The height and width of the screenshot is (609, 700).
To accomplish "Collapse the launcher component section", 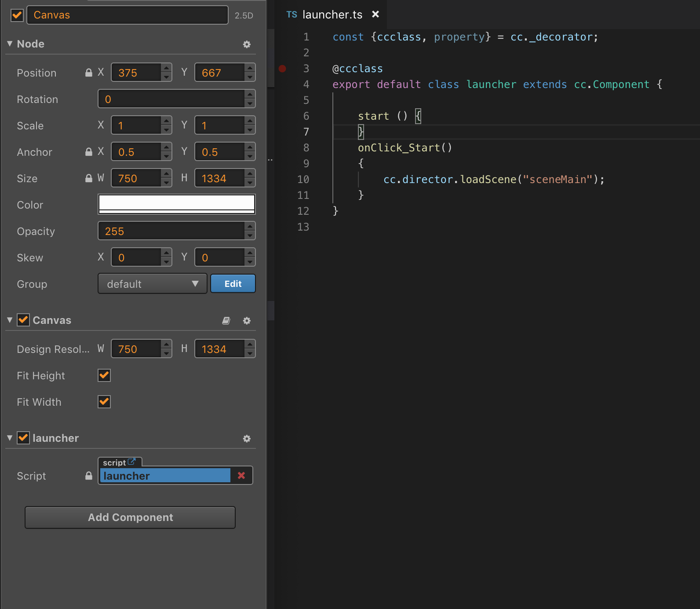I will (x=10, y=438).
